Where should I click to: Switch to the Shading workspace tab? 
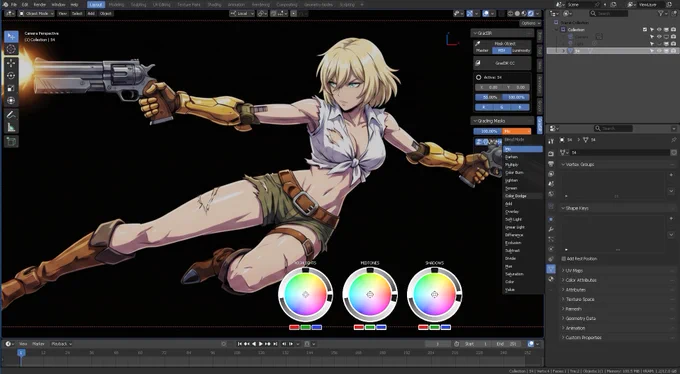coord(214,4)
